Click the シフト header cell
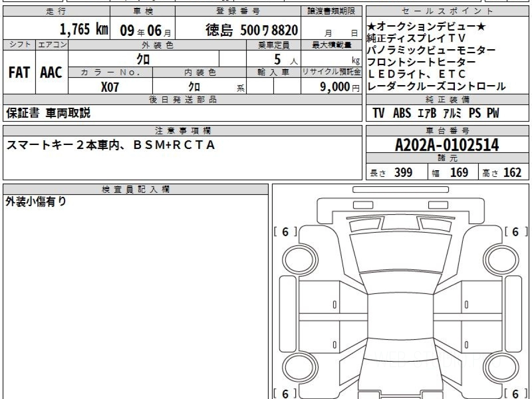The height and width of the screenshot is (399, 532). [19, 45]
